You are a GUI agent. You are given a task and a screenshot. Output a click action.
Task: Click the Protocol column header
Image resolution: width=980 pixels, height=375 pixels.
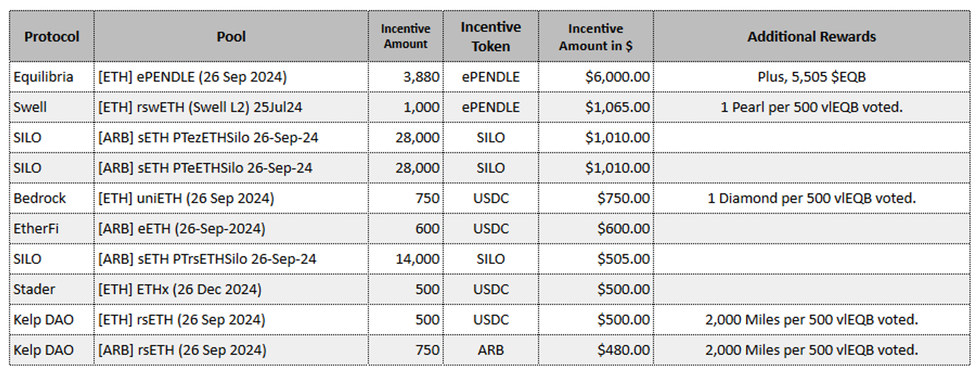click(x=52, y=37)
